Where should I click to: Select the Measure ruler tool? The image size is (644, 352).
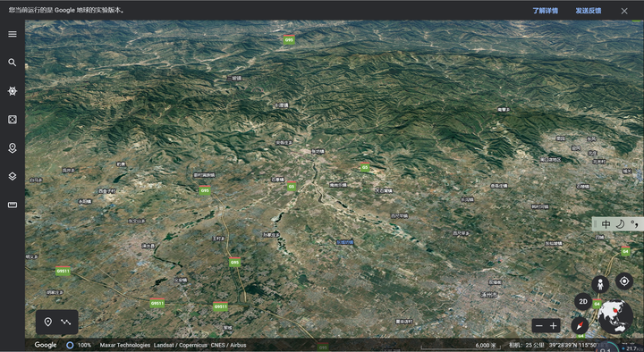coord(13,205)
